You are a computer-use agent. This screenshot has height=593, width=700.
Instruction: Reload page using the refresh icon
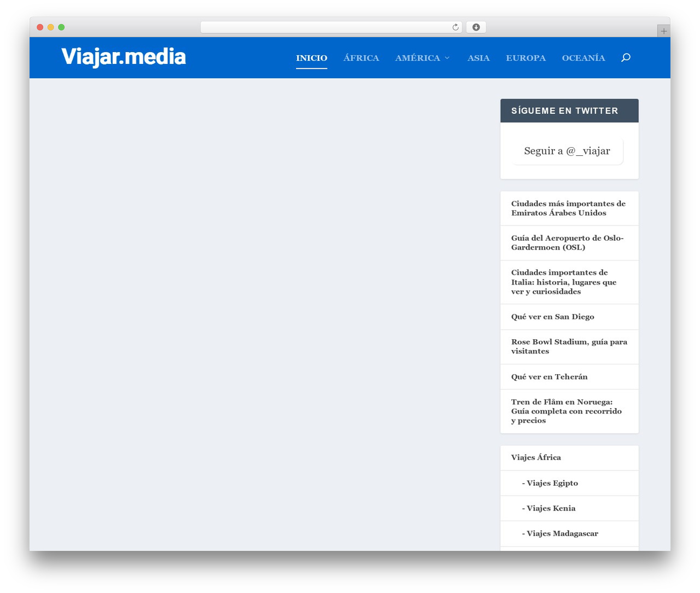point(455,27)
